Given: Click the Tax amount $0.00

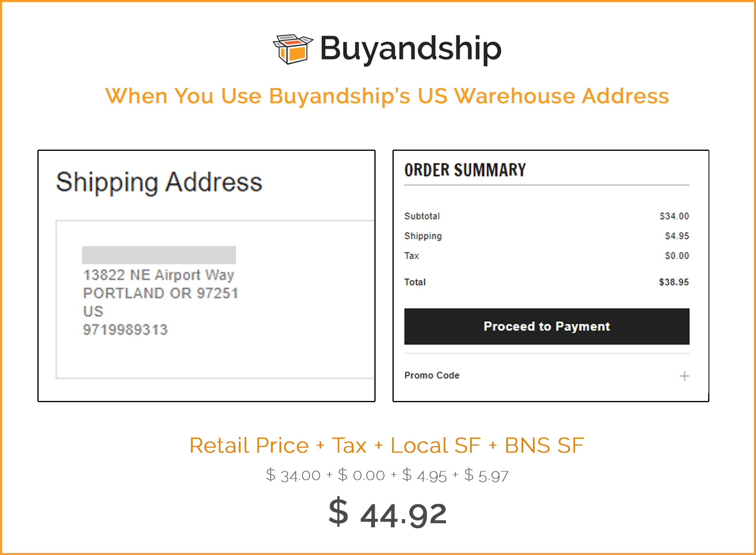Looking at the screenshot, I should tap(677, 255).
